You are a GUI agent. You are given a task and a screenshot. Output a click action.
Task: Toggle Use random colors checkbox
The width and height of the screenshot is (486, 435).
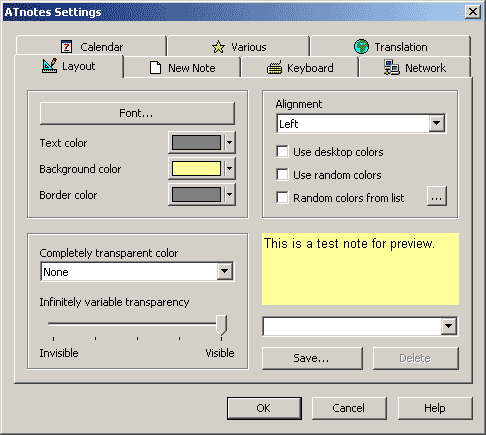click(282, 175)
